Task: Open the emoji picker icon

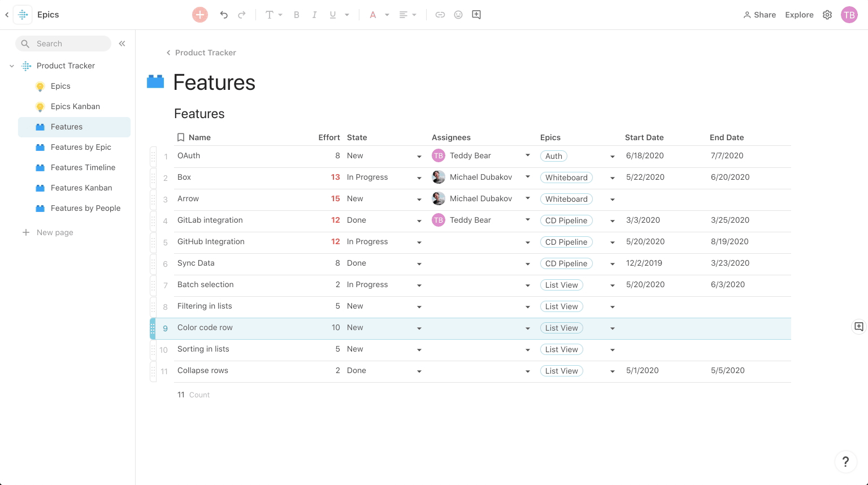Action: click(458, 15)
